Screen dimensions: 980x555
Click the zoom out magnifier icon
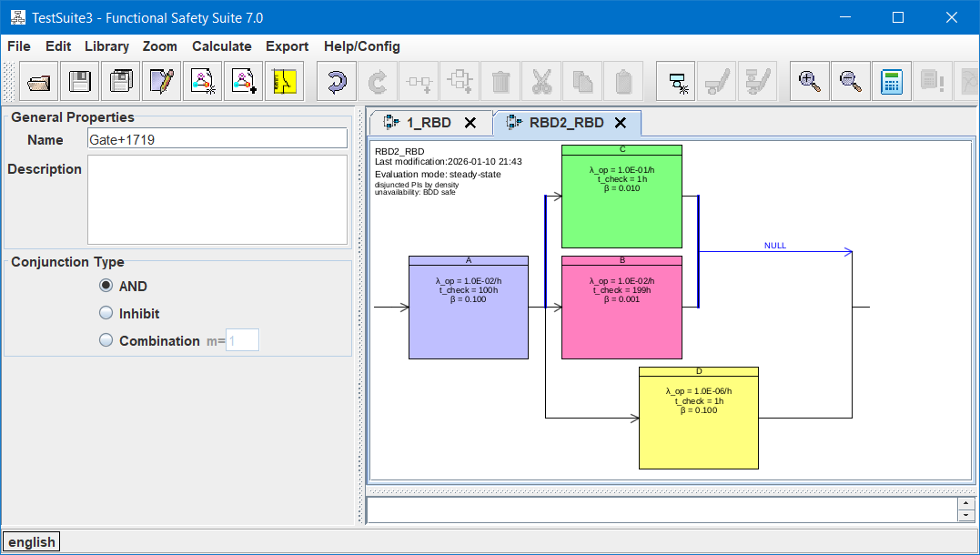(851, 82)
